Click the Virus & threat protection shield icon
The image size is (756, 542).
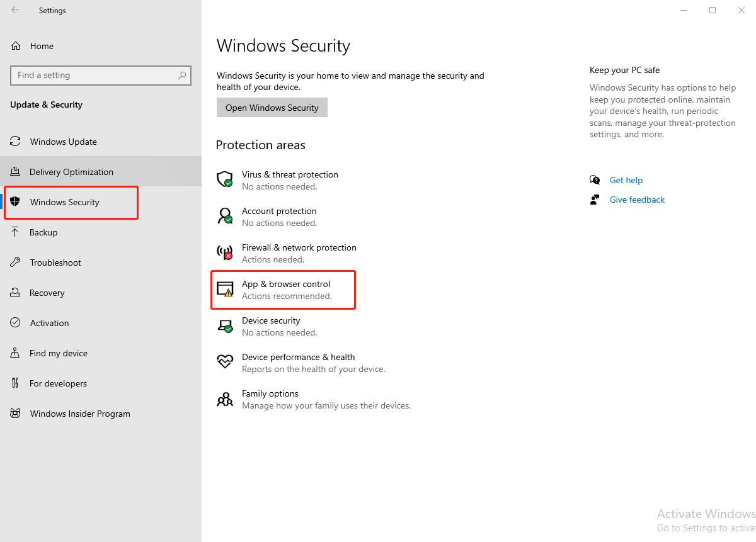pos(225,180)
